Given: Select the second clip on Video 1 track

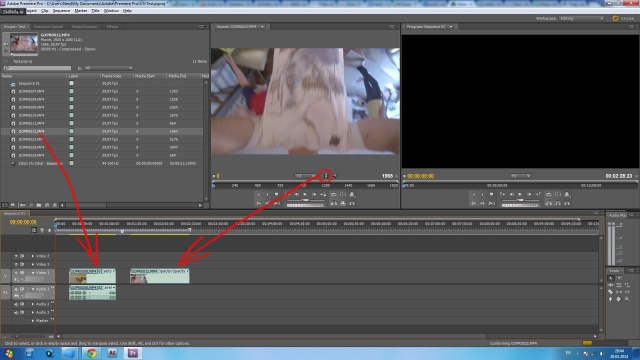Looking at the screenshot, I should coord(160,276).
